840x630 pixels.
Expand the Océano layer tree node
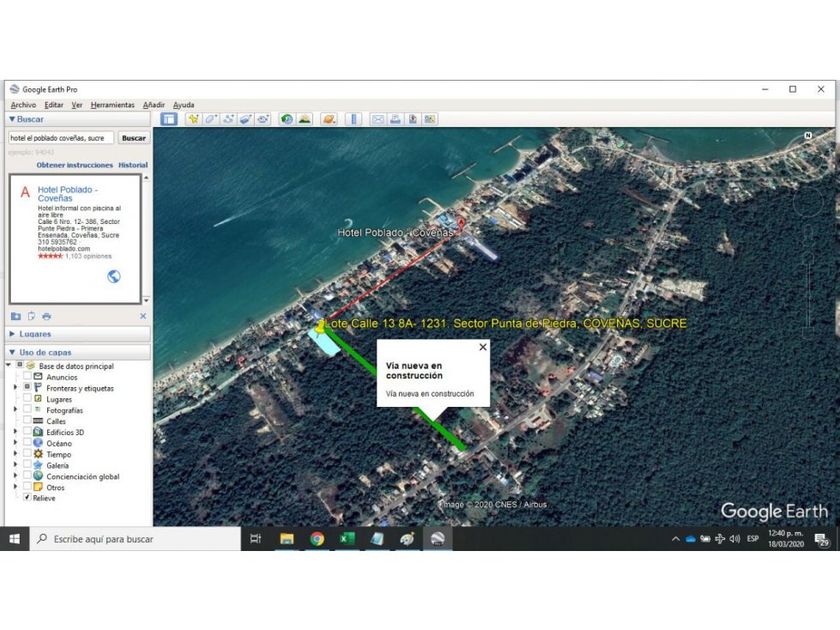[15, 443]
